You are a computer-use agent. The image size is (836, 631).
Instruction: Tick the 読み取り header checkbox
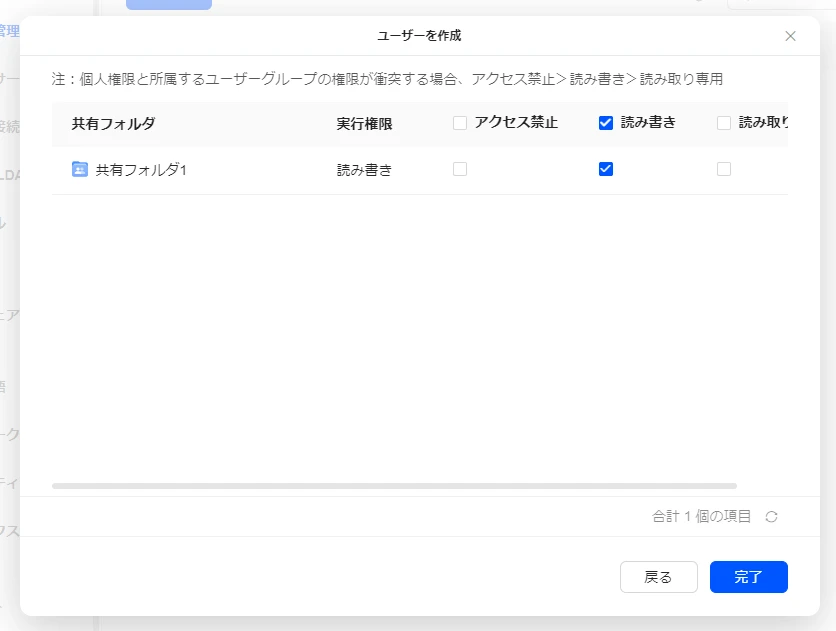pyautogui.click(x=724, y=123)
